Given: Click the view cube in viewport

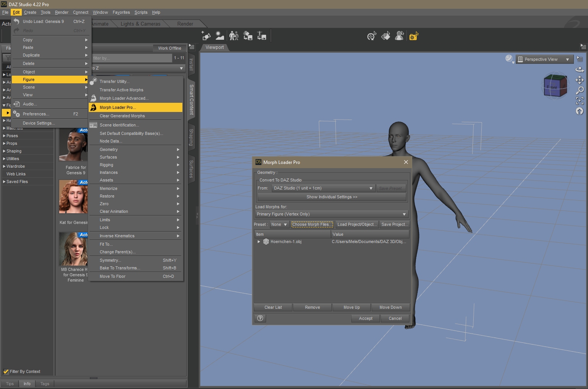Looking at the screenshot, I should [555, 86].
